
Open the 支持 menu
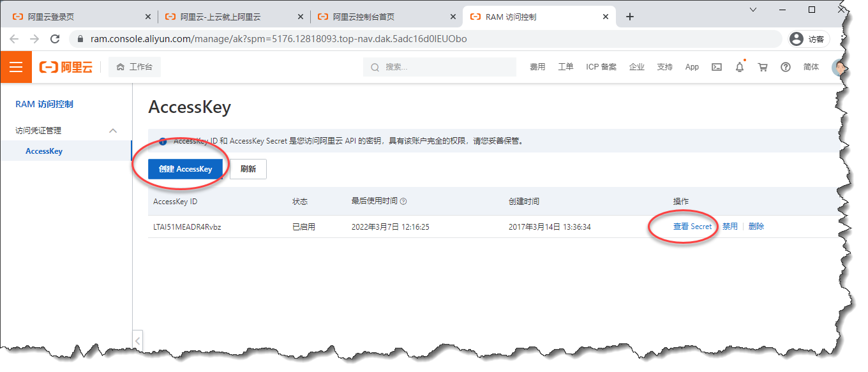664,67
